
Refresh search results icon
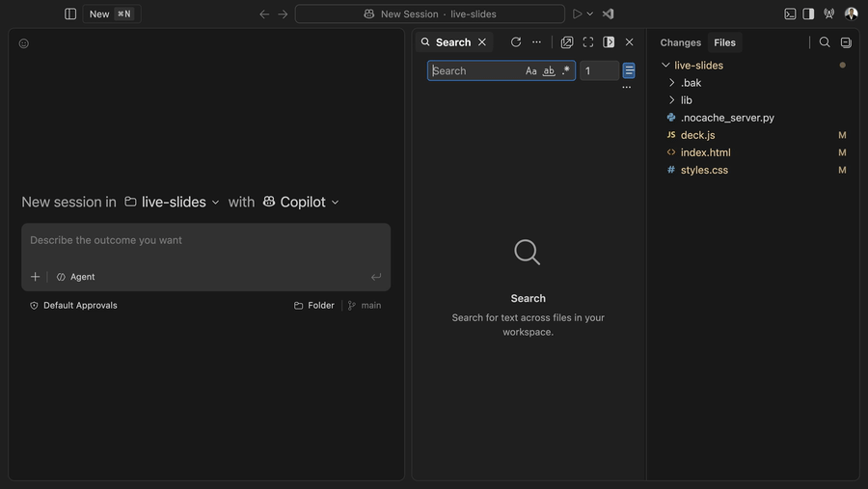tap(516, 42)
